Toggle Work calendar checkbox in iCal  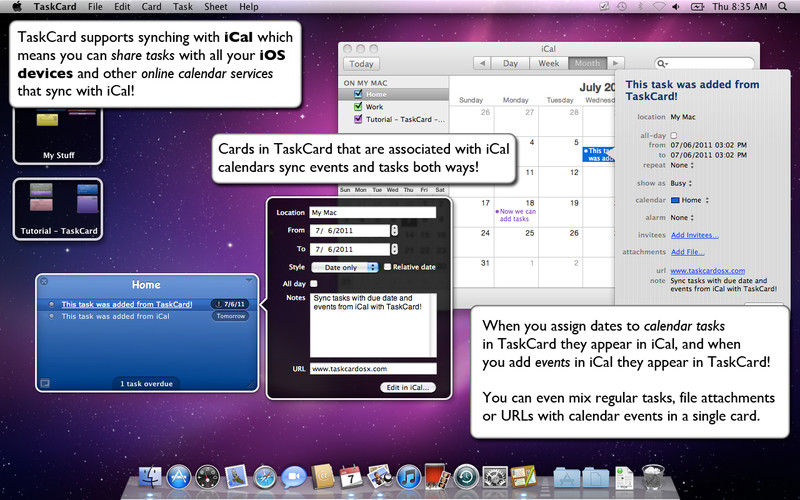point(358,107)
